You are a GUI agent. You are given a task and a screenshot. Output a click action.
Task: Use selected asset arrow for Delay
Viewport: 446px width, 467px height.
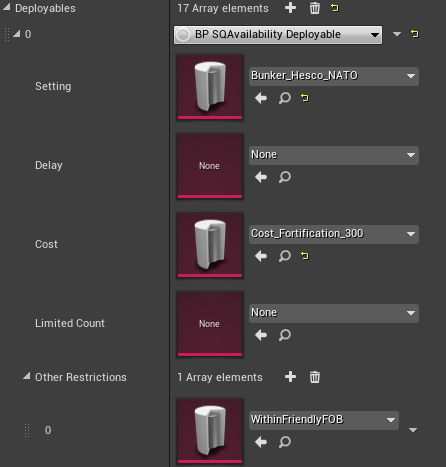click(x=261, y=177)
